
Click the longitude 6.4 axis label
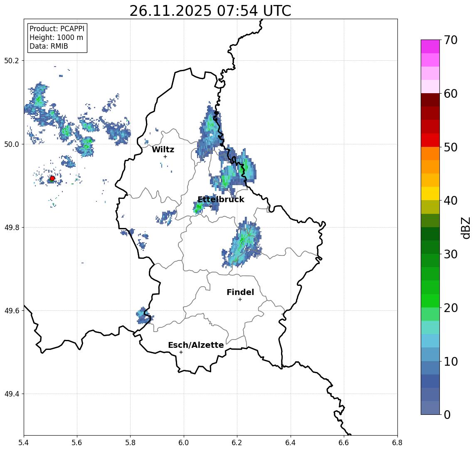click(x=291, y=443)
